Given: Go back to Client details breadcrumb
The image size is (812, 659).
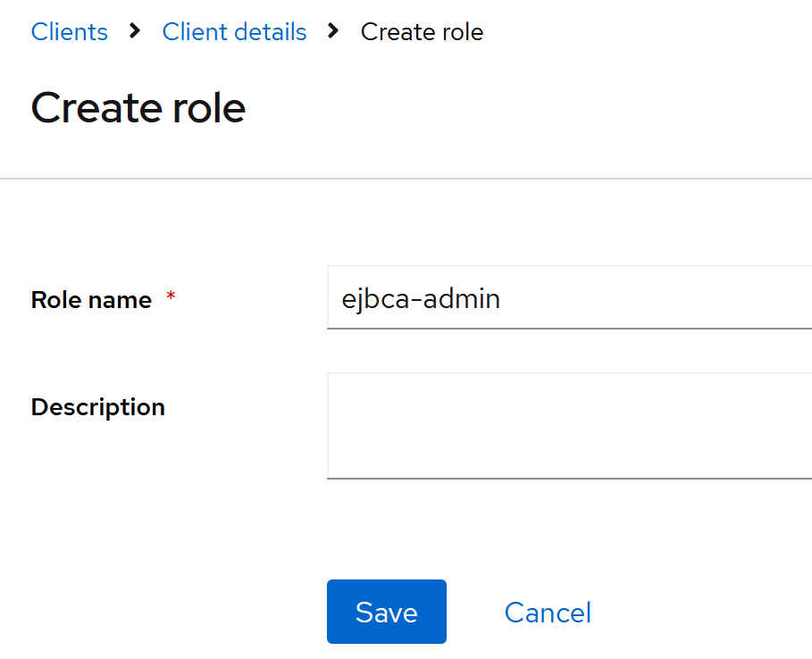Looking at the screenshot, I should point(234,32).
